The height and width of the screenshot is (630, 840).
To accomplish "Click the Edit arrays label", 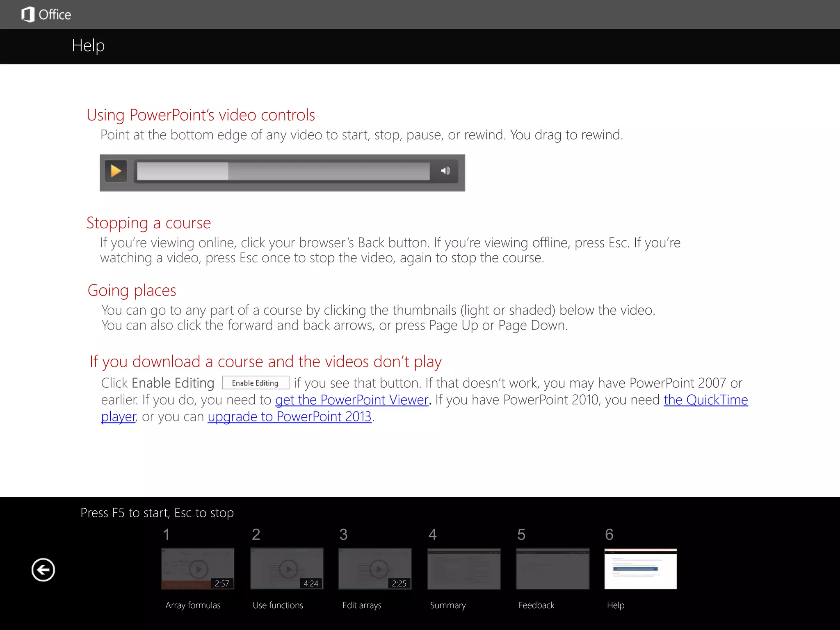I will (x=362, y=605).
